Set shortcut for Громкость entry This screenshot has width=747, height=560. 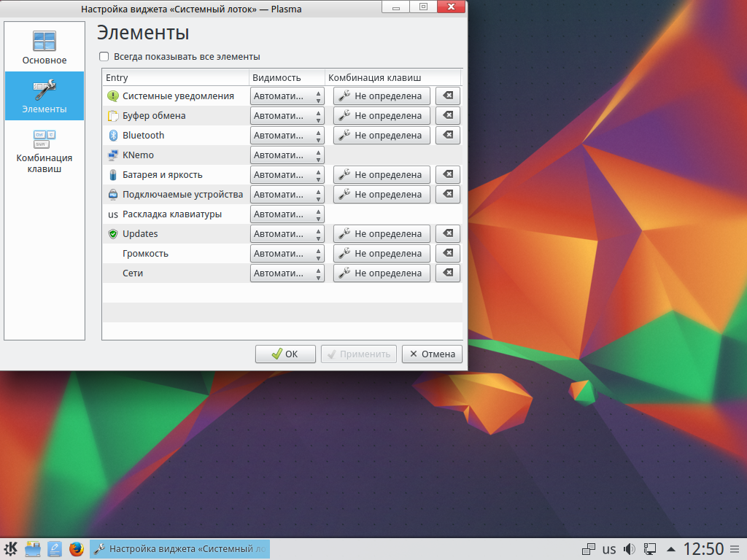pyautogui.click(x=382, y=253)
